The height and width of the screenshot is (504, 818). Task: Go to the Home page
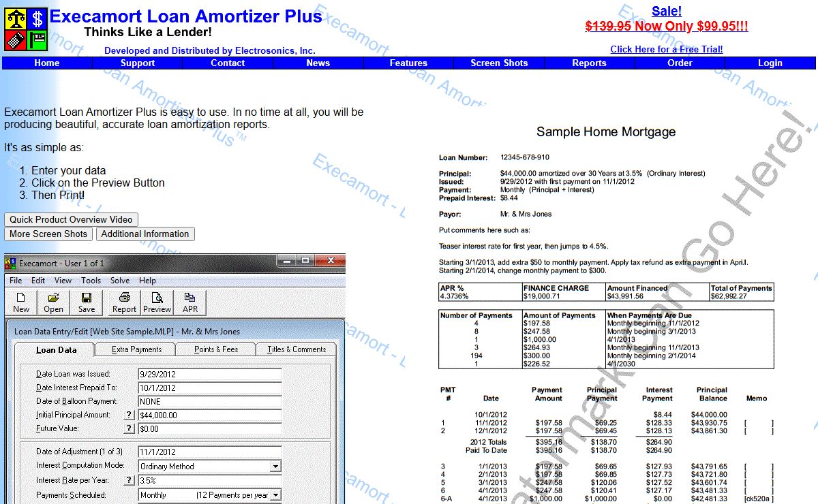(47, 63)
